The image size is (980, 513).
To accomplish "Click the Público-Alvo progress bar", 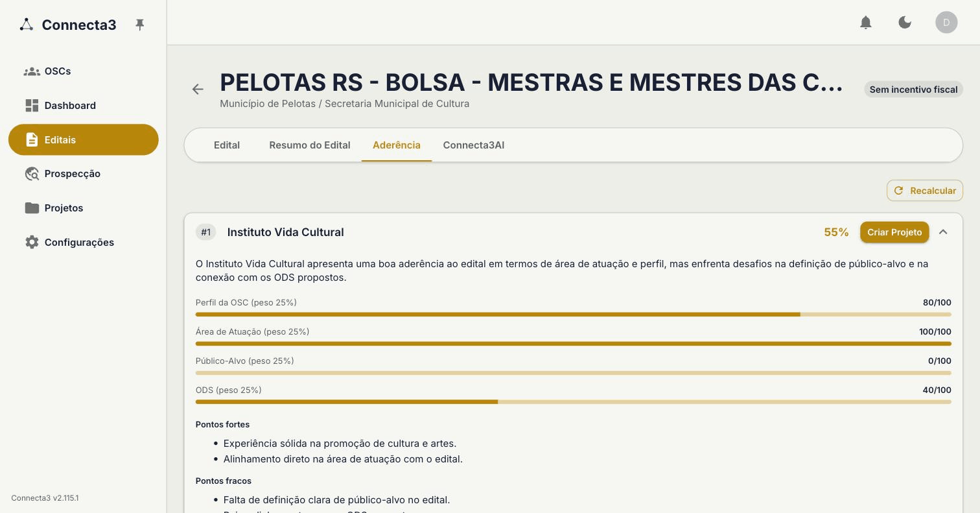I will click(574, 373).
